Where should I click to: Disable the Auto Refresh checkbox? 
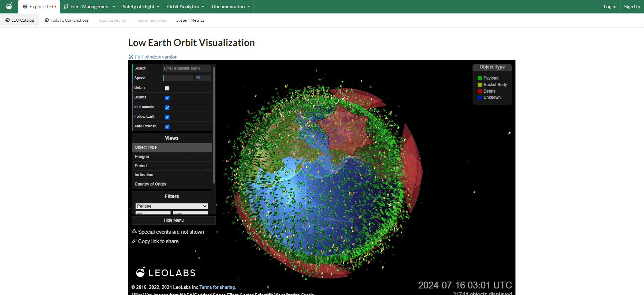tap(167, 127)
